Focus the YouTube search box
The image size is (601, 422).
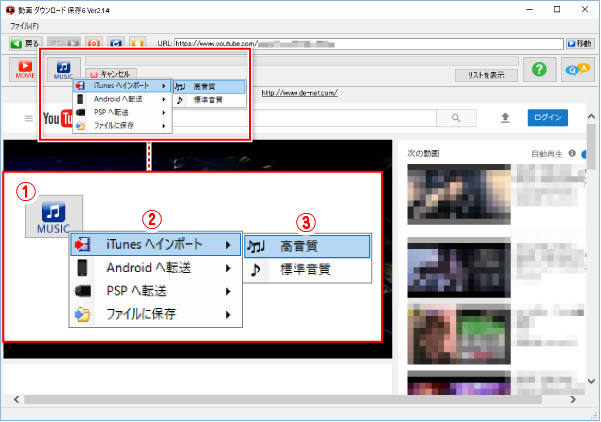[305, 118]
